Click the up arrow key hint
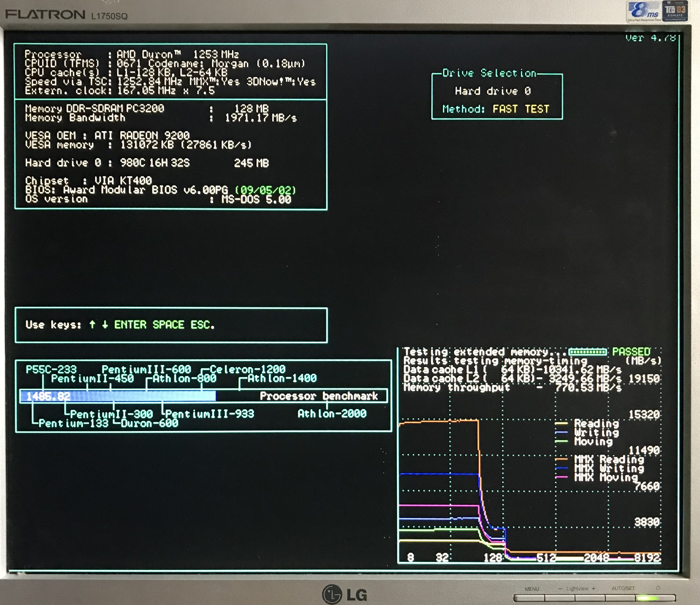Image resolution: width=700 pixels, height=605 pixels. pos(92,325)
